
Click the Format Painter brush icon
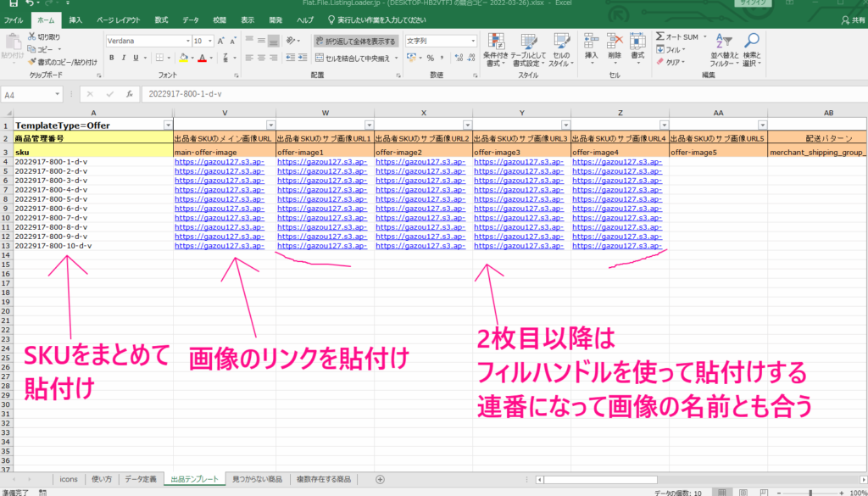click(32, 62)
